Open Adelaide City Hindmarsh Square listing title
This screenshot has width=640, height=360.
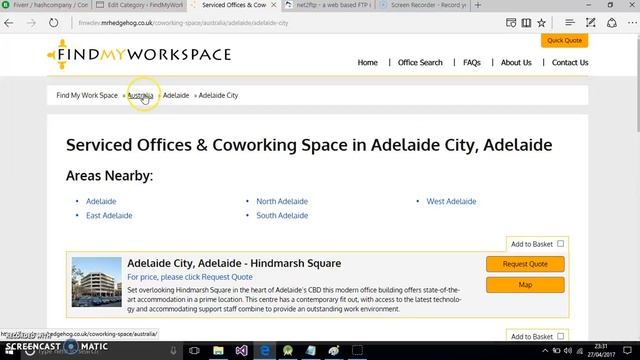[234, 263]
